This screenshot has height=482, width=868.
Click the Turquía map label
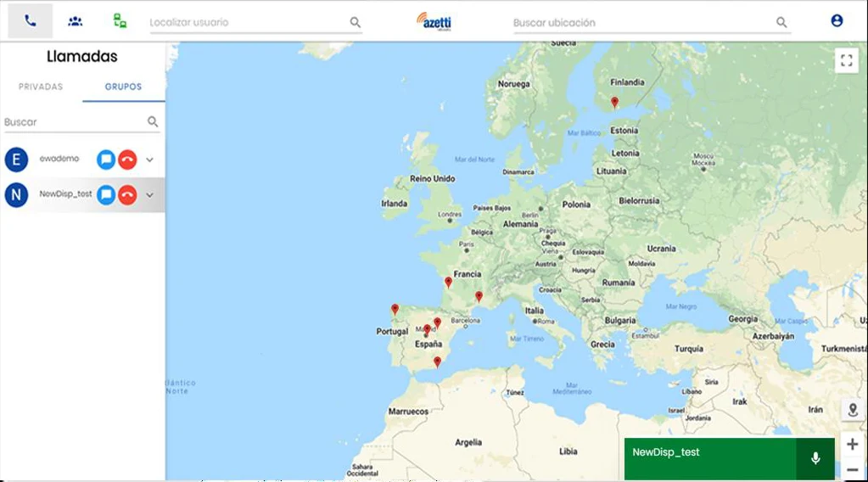click(x=689, y=349)
